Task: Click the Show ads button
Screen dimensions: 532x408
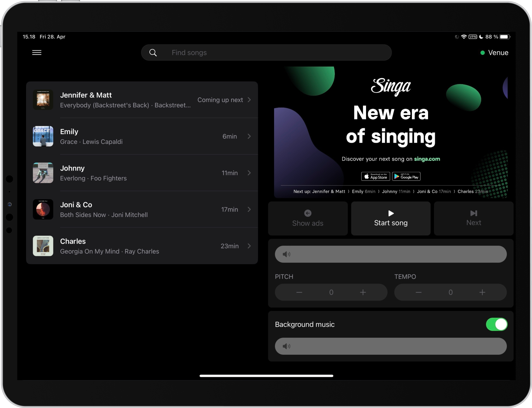Action: click(308, 219)
